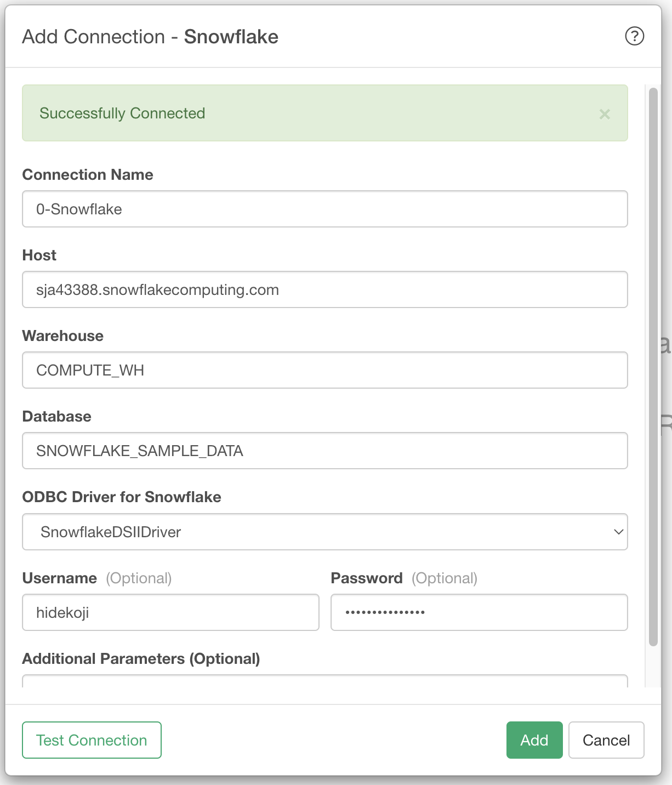672x785 pixels.
Task: Click the Password label
Action: tap(367, 578)
